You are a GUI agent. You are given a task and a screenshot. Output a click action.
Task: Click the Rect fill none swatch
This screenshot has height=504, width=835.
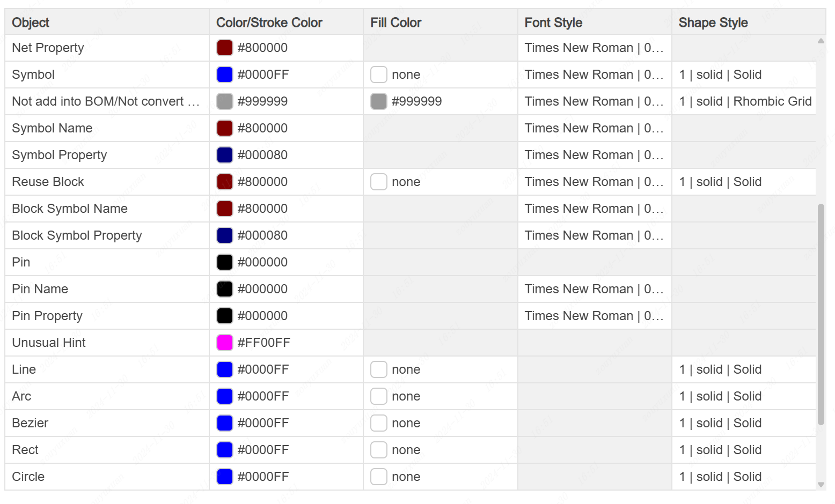click(x=379, y=450)
